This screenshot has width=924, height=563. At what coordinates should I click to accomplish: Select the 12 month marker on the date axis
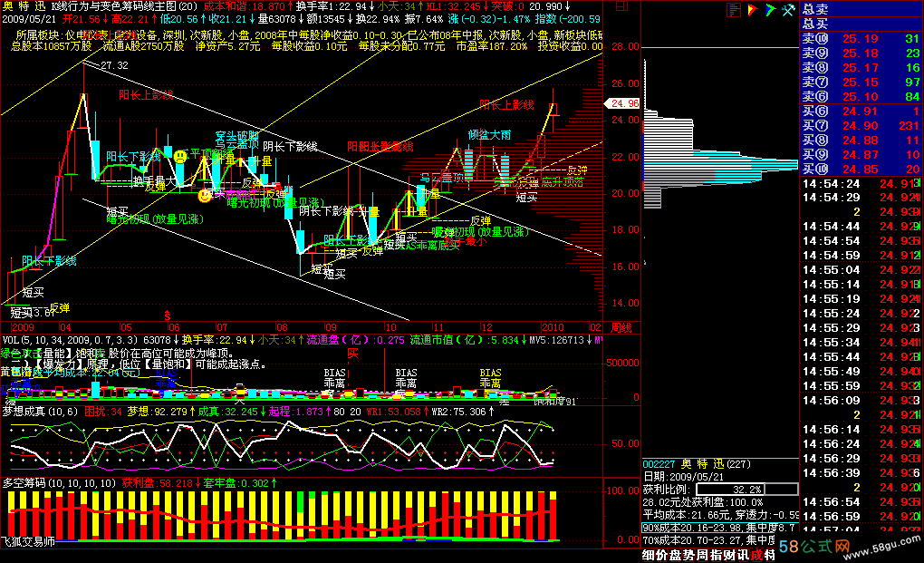486,328
